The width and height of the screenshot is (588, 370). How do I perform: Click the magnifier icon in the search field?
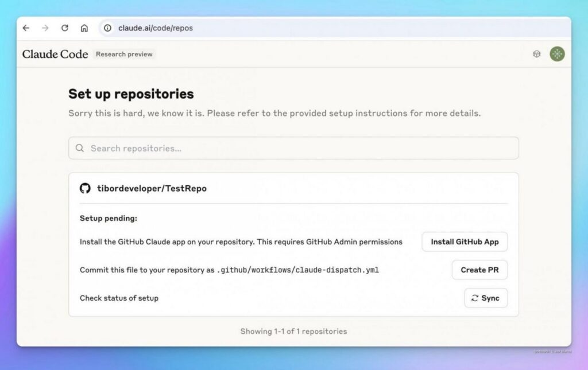tap(80, 148)
